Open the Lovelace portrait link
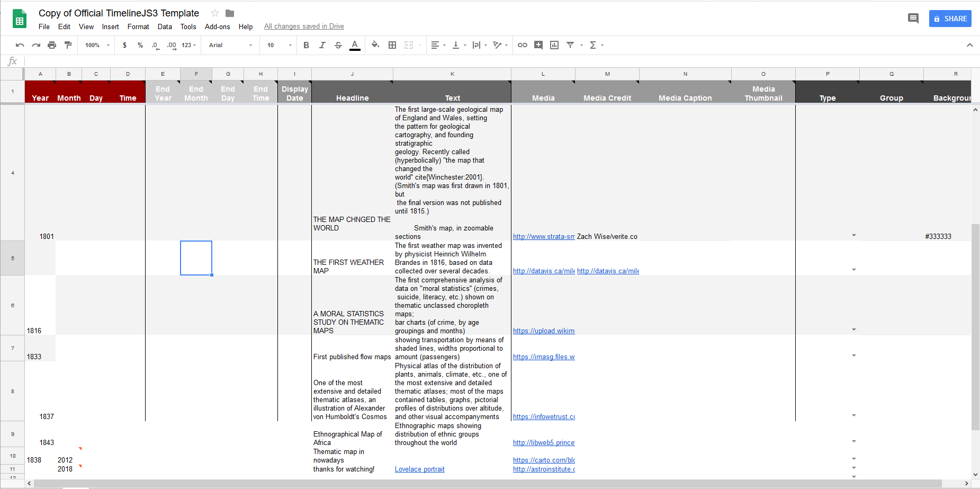The width and height of the screenshot is (980, 489). [419, 469]
